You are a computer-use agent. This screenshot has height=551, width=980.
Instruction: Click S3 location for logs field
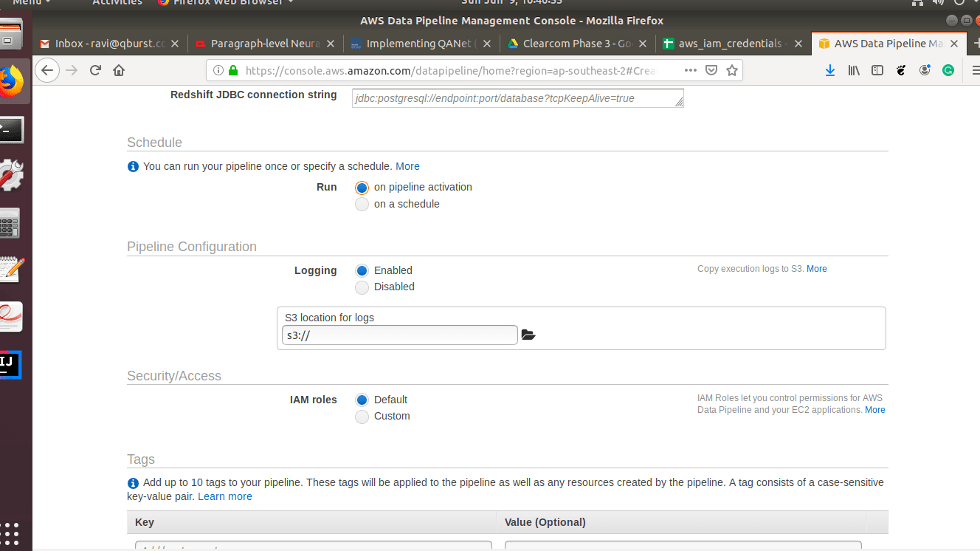[400, 335]
